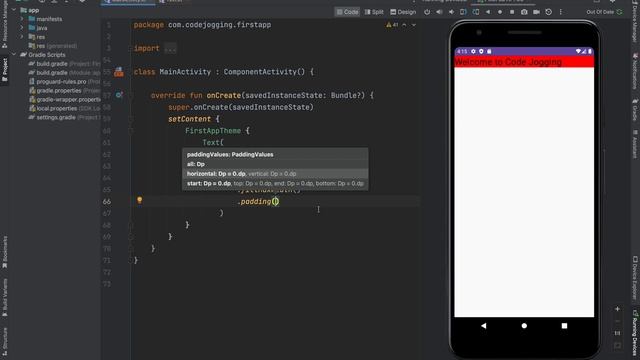The width and height of the screenshot is (640, 360).
Task: Expand the manifests folder
Action: coord(22,19)
